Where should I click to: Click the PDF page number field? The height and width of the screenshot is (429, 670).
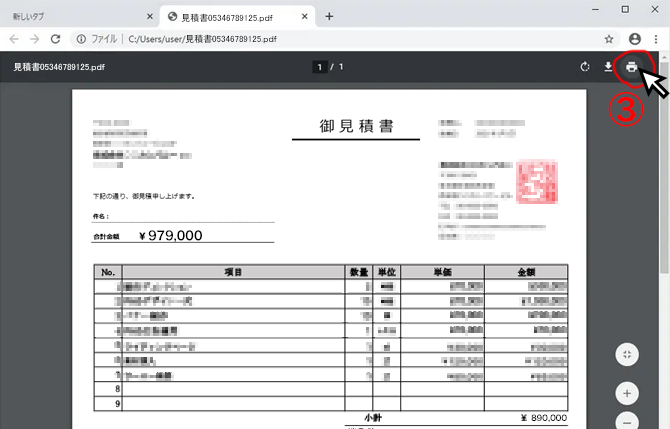321,67
